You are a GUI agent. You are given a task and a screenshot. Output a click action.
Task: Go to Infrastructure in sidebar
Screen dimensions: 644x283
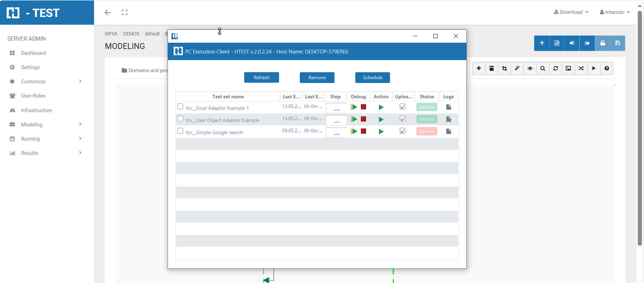coord(36,110)
